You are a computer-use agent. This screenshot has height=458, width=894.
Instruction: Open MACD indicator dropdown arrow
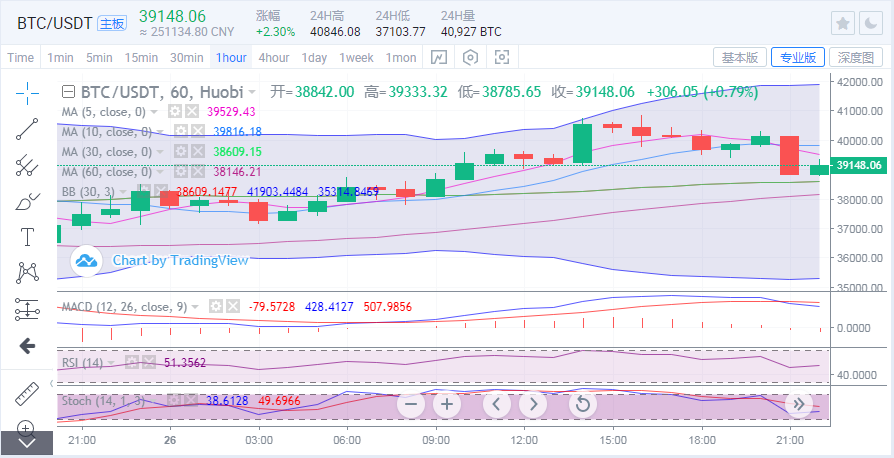pos(196,306)
